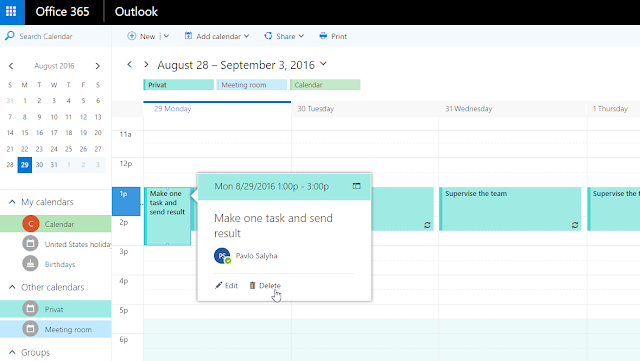Select August 15 in mini calendar

coord(24,133)
